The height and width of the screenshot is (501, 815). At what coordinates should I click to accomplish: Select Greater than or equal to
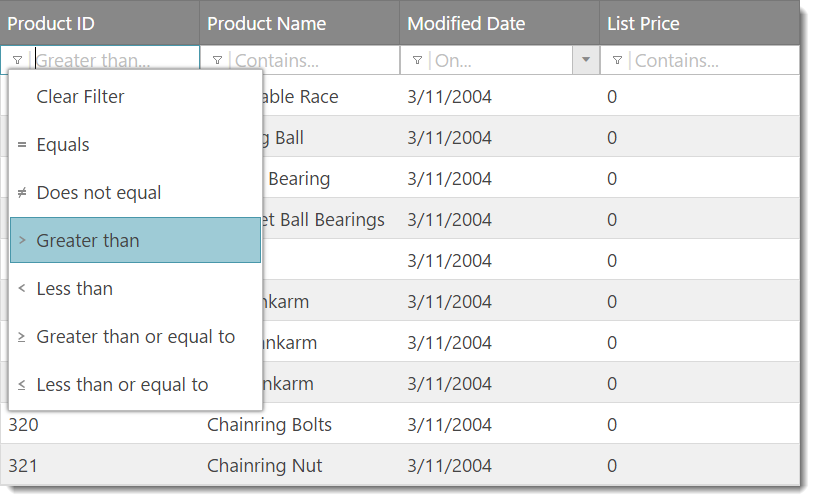pyautogui.click(x=135, y=337)
